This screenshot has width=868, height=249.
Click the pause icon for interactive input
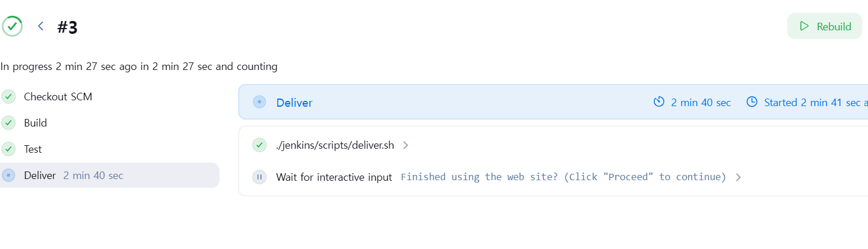[260, 177]
